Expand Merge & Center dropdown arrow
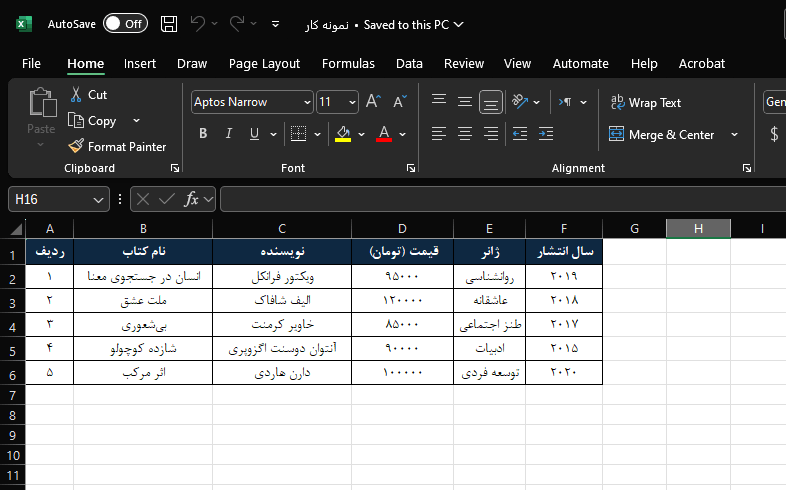 [x=734, y=134]
